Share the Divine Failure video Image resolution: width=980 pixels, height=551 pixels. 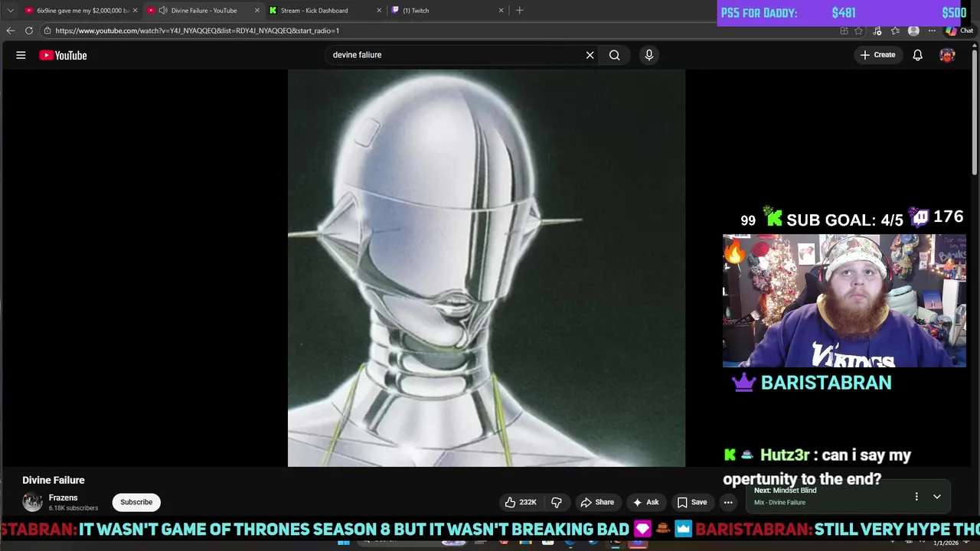[597, 502]
